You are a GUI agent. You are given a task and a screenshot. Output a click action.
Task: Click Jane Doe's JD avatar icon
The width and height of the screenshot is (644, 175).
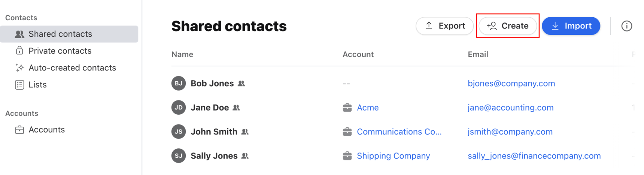[x=179, y=108]
